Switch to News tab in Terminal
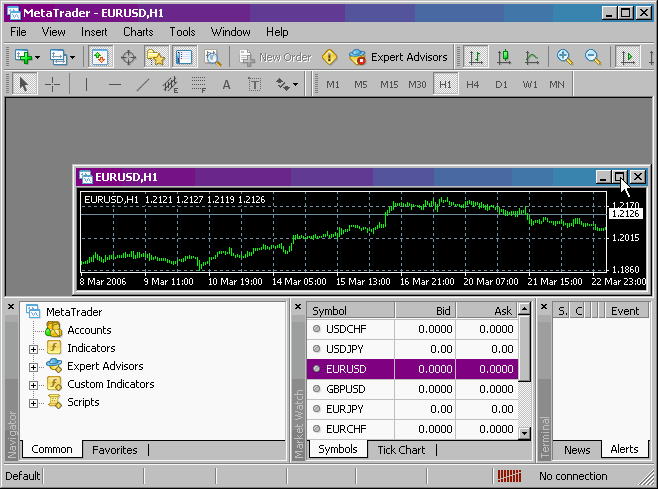 pos(577,450)
